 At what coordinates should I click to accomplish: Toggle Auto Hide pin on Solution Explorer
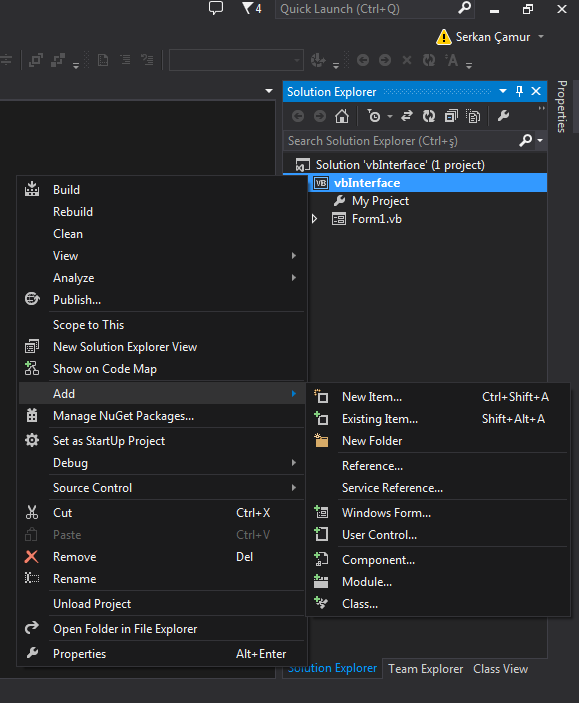[x=519, y=91]
